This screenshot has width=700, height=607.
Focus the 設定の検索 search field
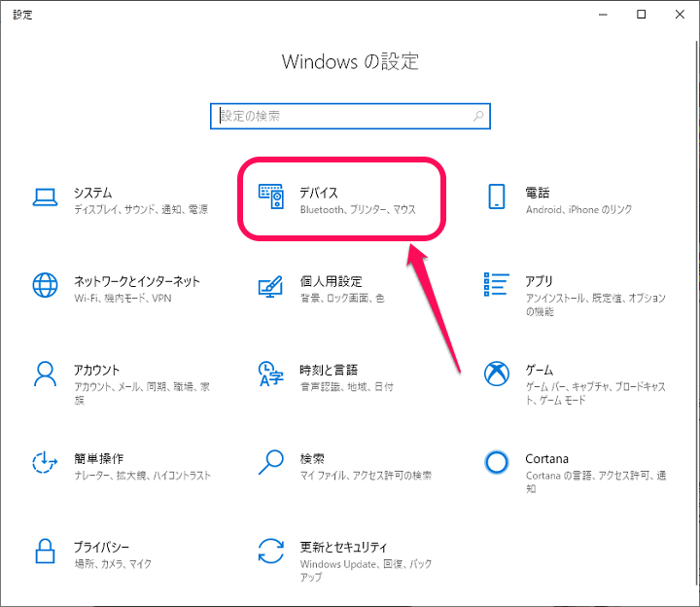pyautogui.click(x=350, y=116)
